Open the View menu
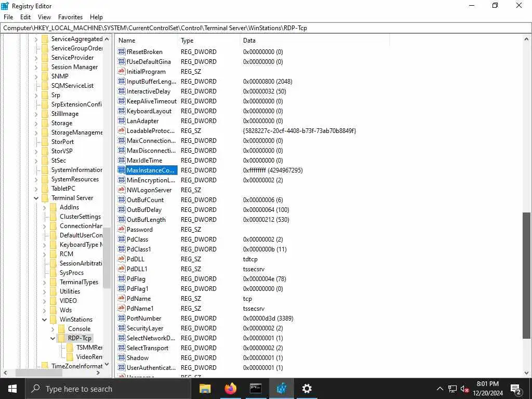 44,17
